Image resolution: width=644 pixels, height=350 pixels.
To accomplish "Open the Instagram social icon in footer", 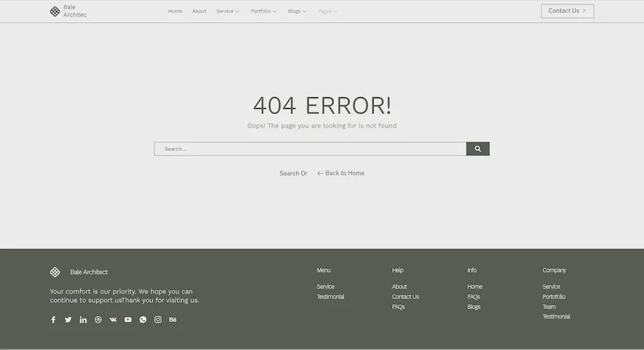I will tap(157, 320).
